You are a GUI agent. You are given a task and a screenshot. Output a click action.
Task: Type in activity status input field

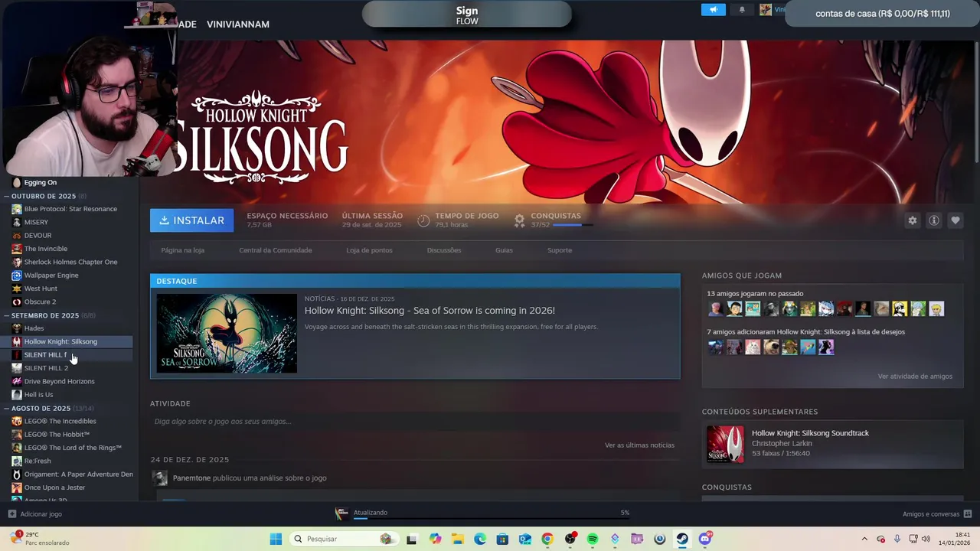pyautogui.click(x=415, y=422)
